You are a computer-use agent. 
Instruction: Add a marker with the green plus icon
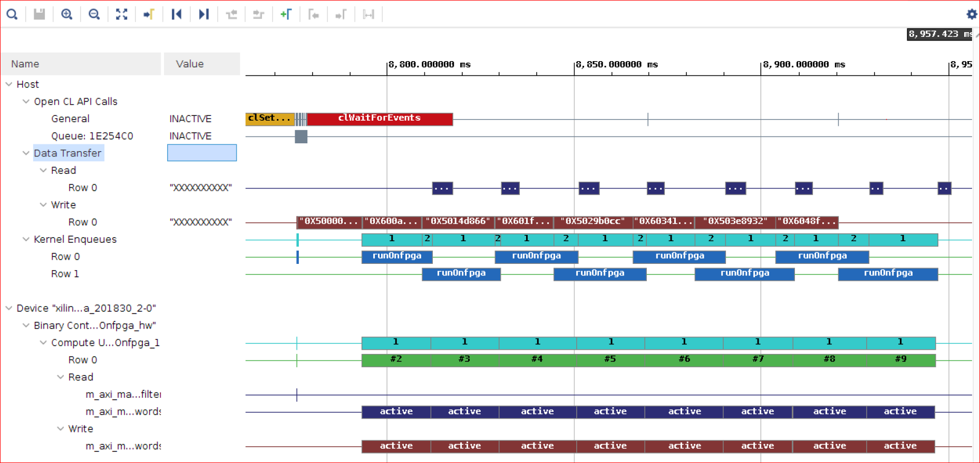point(286,14)
